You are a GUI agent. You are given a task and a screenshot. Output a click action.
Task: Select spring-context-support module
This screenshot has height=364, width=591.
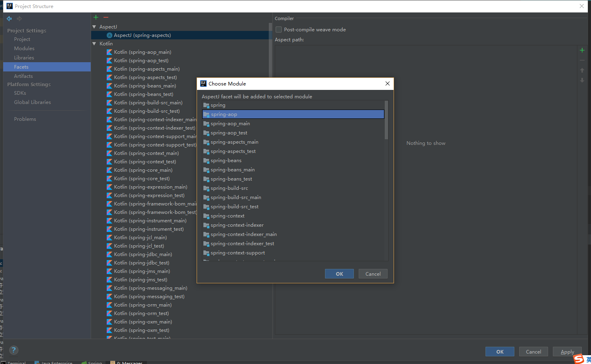pyautogui.click(x=293, y=253)
